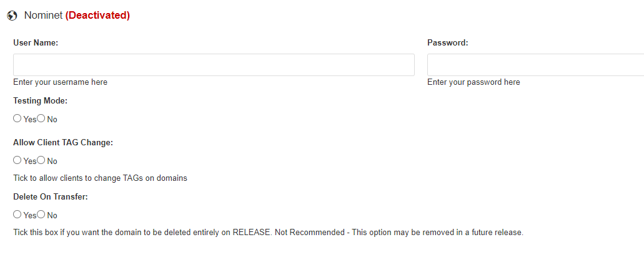
Task: Click the Nominet registrar heading text
Action: click(43, 16)
